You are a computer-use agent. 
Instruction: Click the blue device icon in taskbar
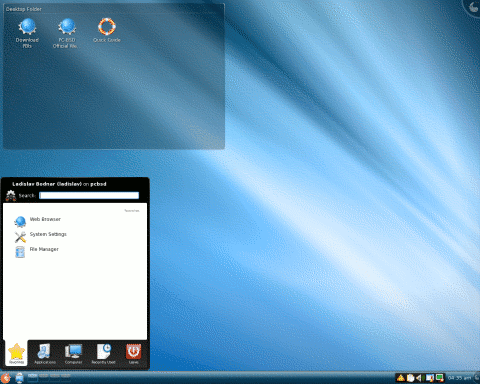pyautogui.click(x=19, y=378)
